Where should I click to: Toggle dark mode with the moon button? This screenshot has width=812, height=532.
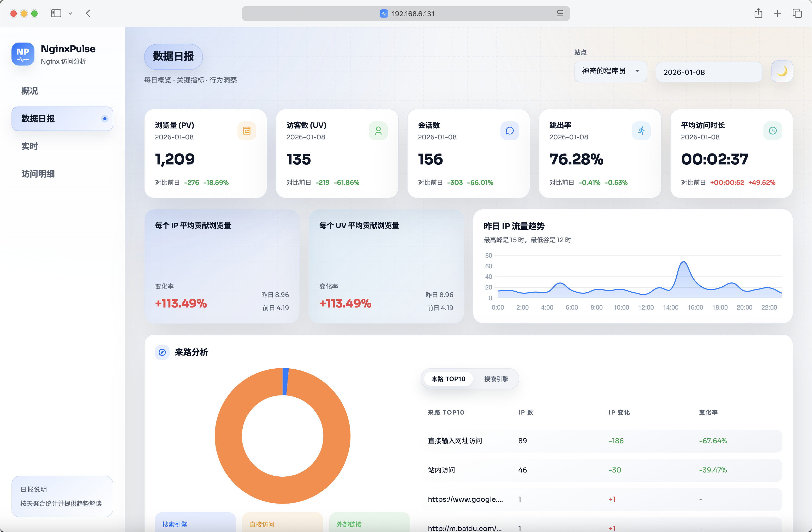782,71
